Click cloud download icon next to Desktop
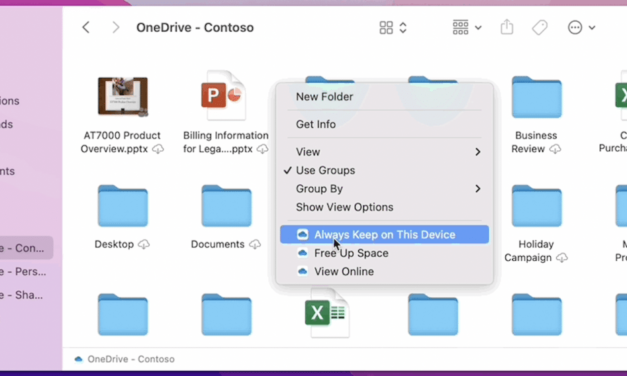Screen dimensions: 627x376 pyautogui.click(x=144, y=244)
